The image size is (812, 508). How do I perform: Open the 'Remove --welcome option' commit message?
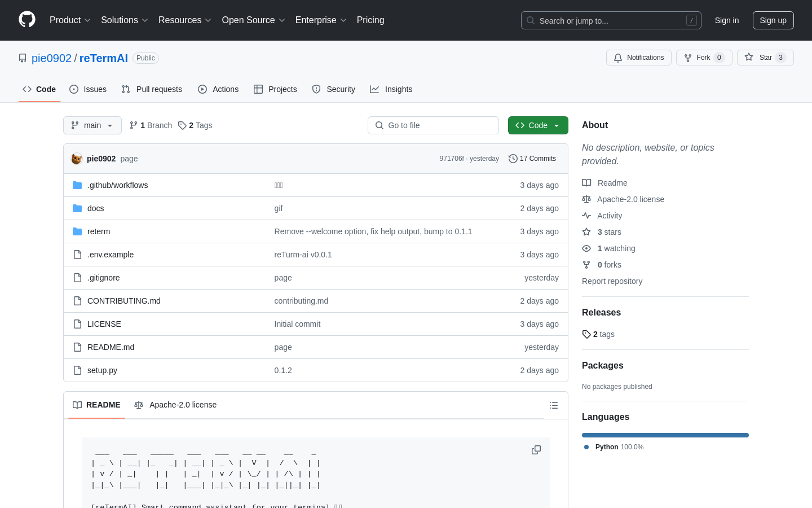click(x=373, y=231)
